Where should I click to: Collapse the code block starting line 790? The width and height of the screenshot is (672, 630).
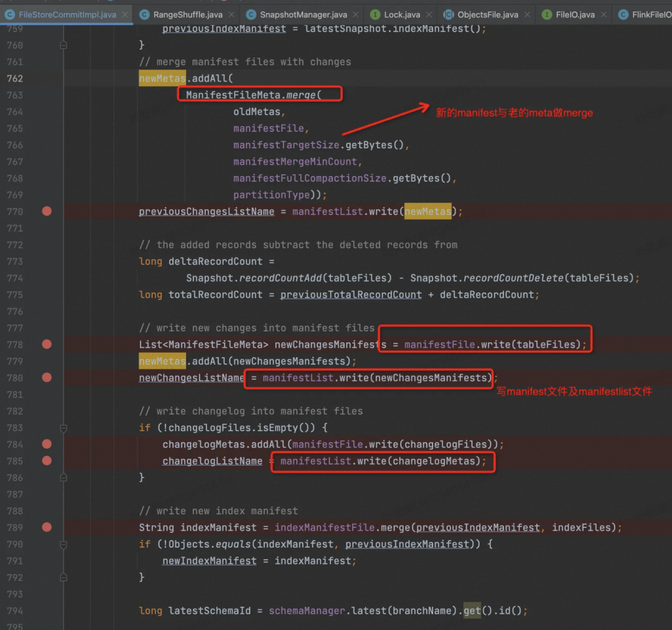click(63, 544)
